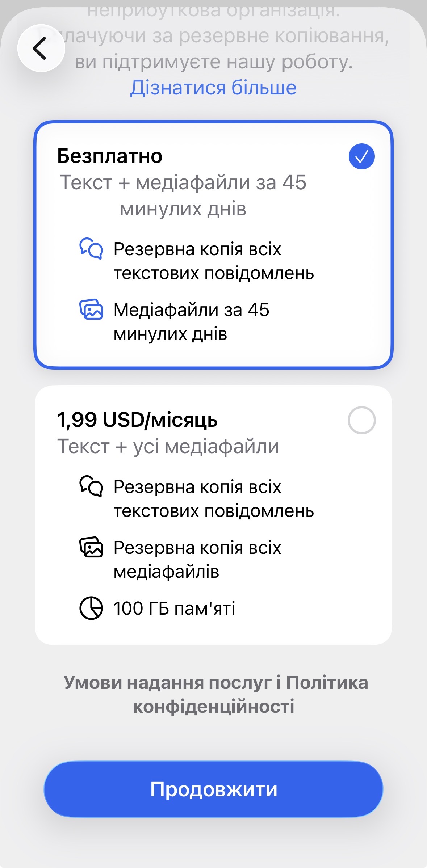Select the 1,99 USD/місяць radio button
427x868 pixels.
coord(361,420)
